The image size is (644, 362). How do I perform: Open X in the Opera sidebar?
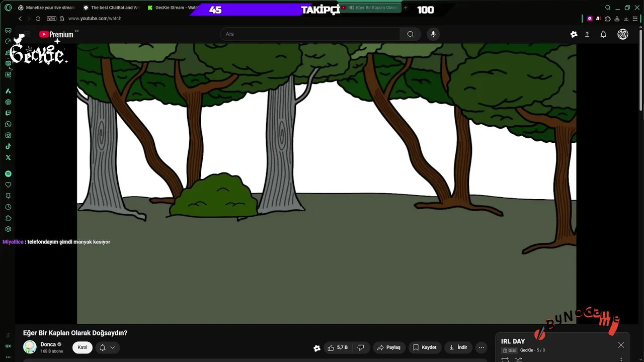pos(8,157)
